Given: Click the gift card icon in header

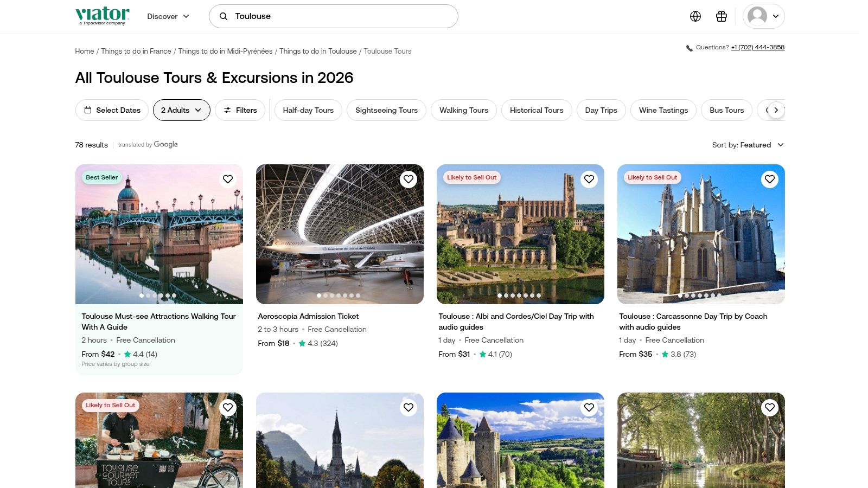Looking at the screenshot, I should coord(722,16).
